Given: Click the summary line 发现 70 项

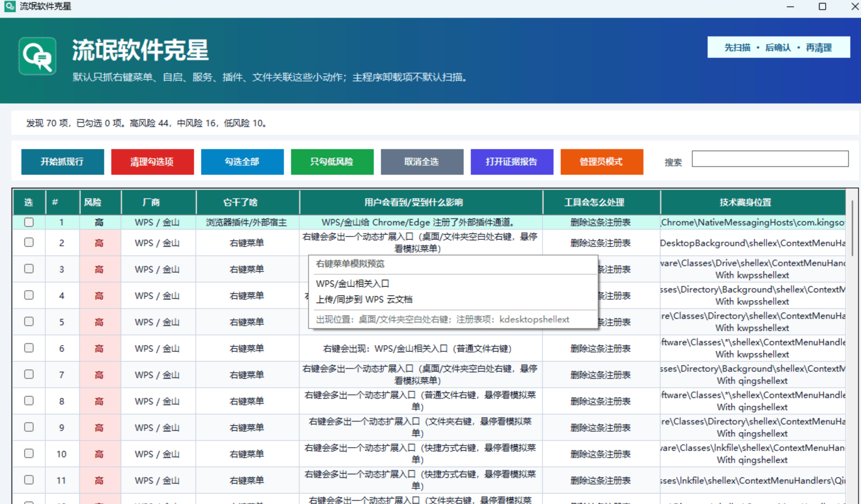Looking at the screenshot, I should point(146,123).
